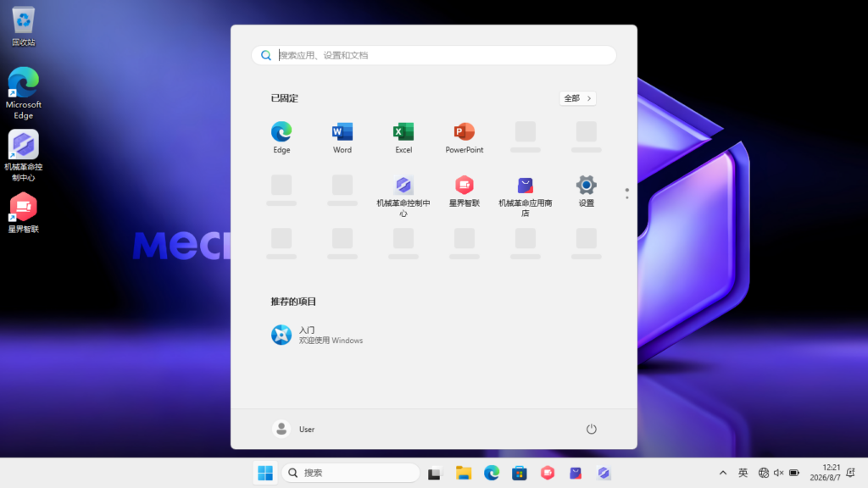868x488 pixels.
Task: Expand hidden system tray icons chevron
Action: (723, 473)
